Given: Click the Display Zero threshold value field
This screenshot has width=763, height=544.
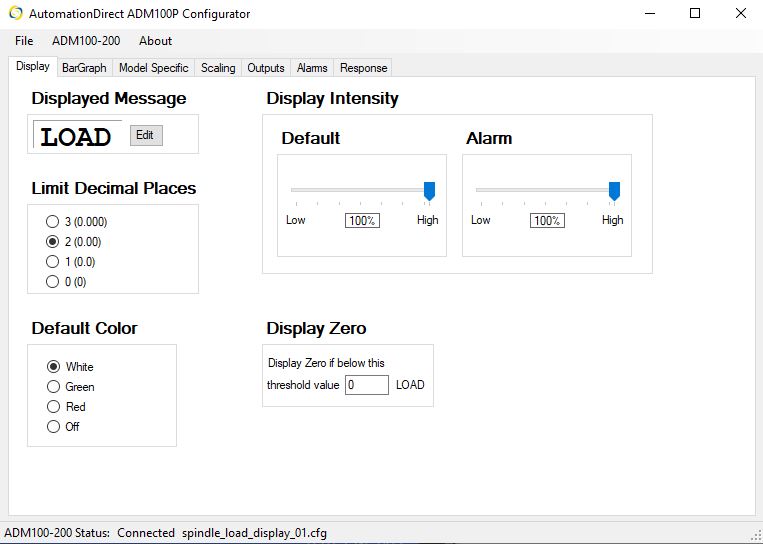Looking at the screenshot, I should 367,385.
